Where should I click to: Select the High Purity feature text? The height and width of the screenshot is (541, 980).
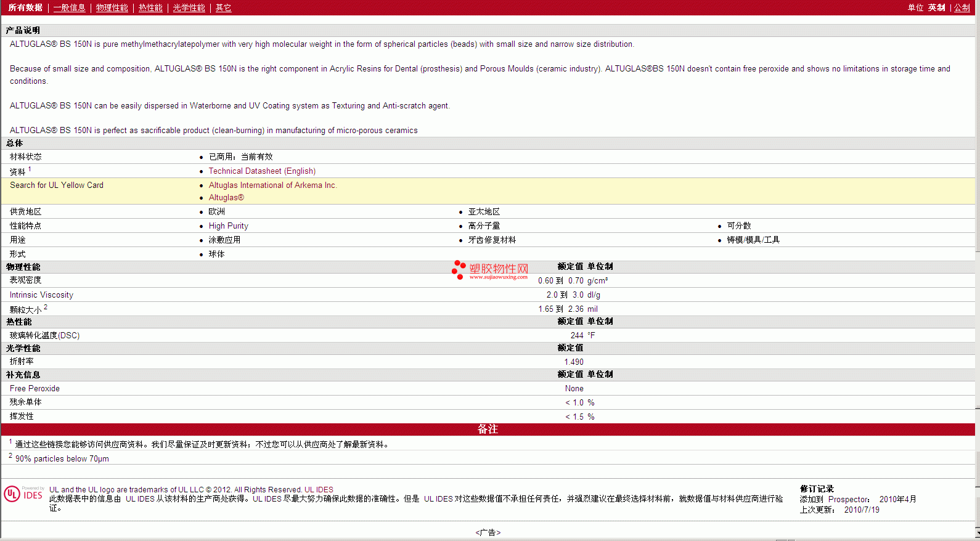[228, 226]
